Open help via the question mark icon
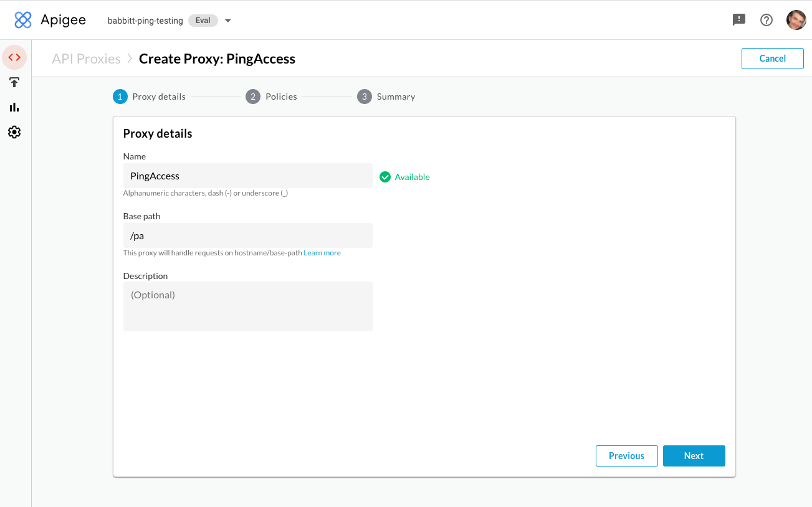Viewport: 812px width, 507px height. (766, 19)
